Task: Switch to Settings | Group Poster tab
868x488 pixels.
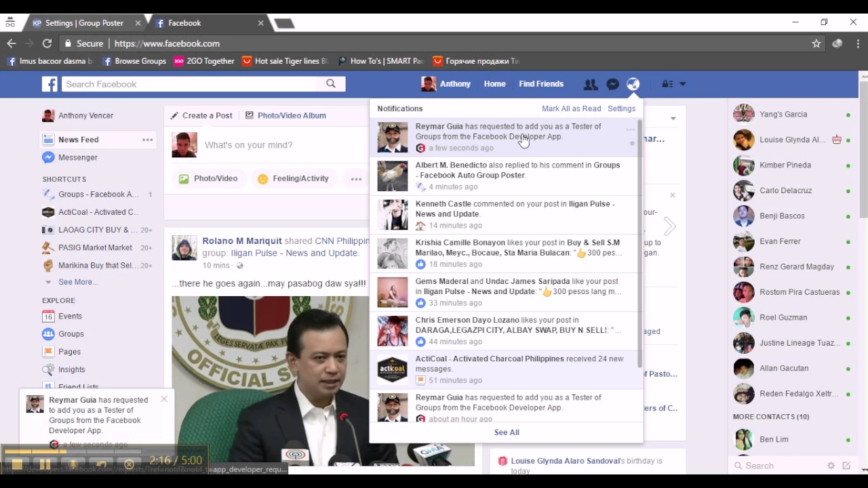Action: pyautogui.click(x=85, y=23)
